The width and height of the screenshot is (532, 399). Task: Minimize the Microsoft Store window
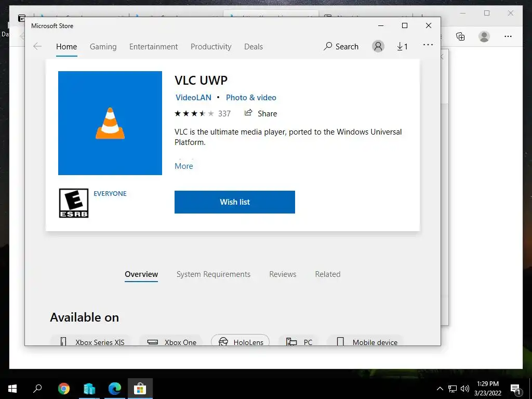[x=381, y=26]
